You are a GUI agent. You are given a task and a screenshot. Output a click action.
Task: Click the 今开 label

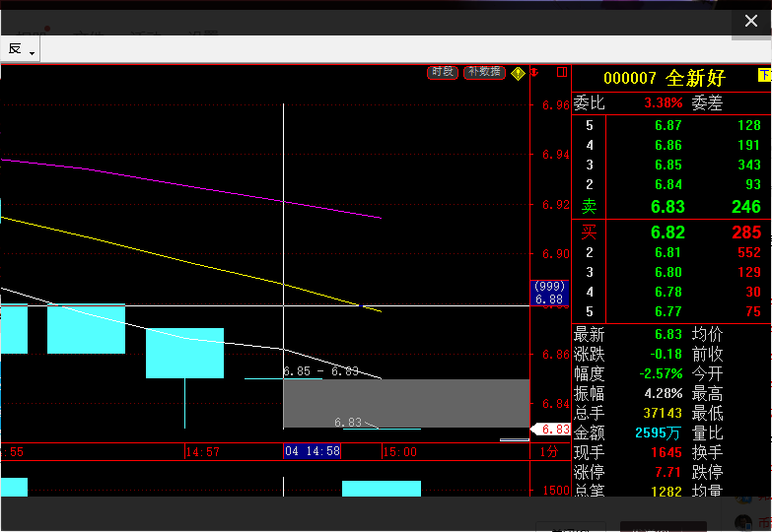pos(707,374)
